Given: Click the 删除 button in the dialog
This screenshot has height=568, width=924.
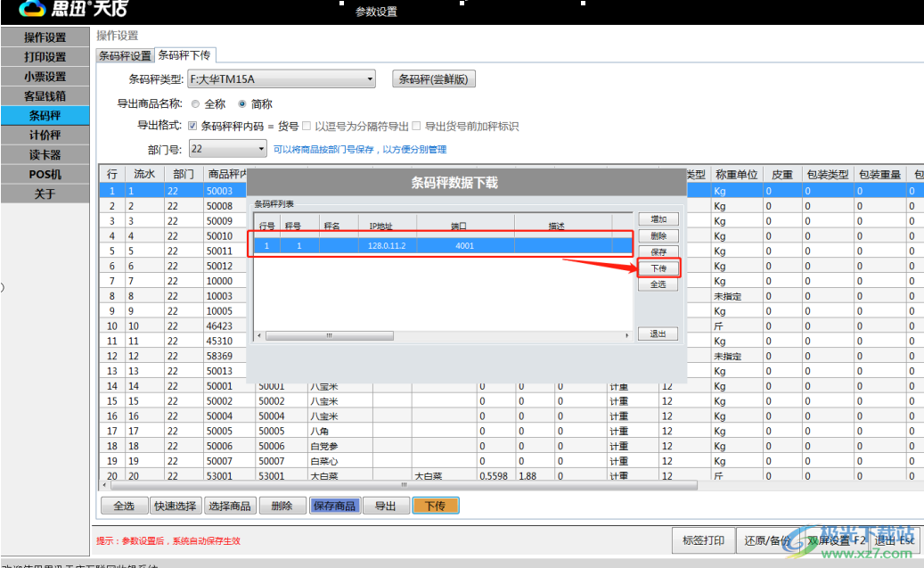Looking at the screenshot, I should (x=658, y=235).
